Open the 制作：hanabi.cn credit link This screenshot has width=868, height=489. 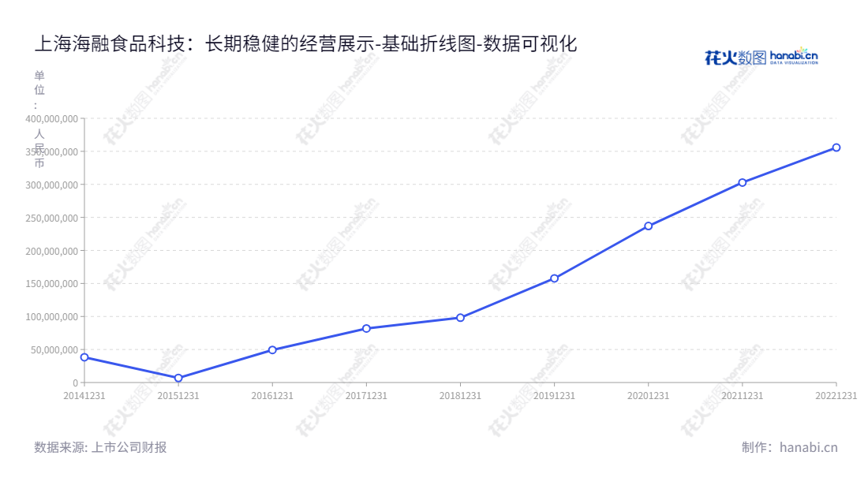tap(789, 447)
